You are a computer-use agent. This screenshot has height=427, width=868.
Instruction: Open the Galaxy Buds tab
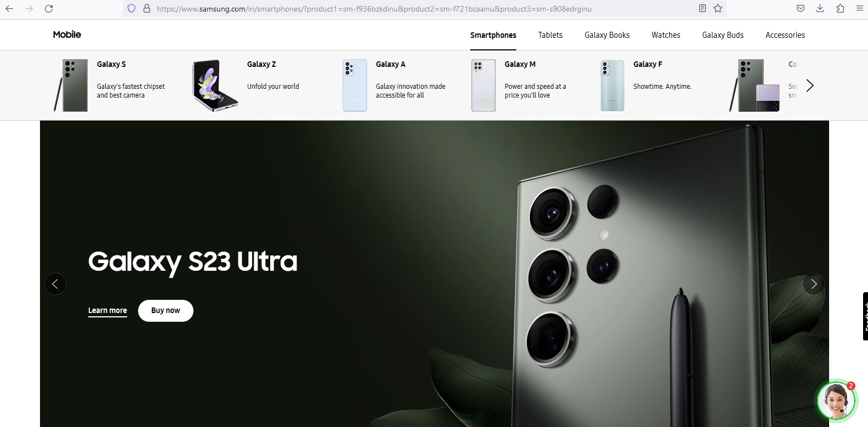(x=723, y=35)
